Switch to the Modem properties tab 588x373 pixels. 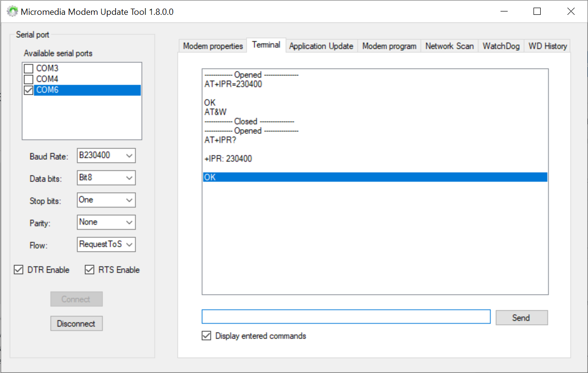213,46
